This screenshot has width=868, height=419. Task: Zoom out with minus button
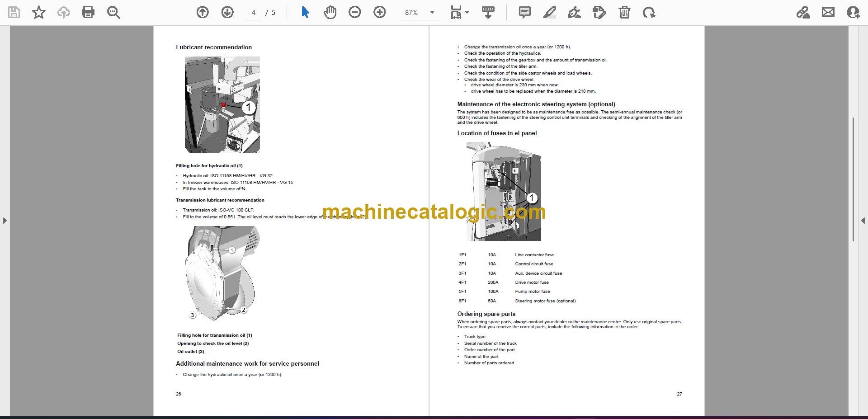point(355,12)
